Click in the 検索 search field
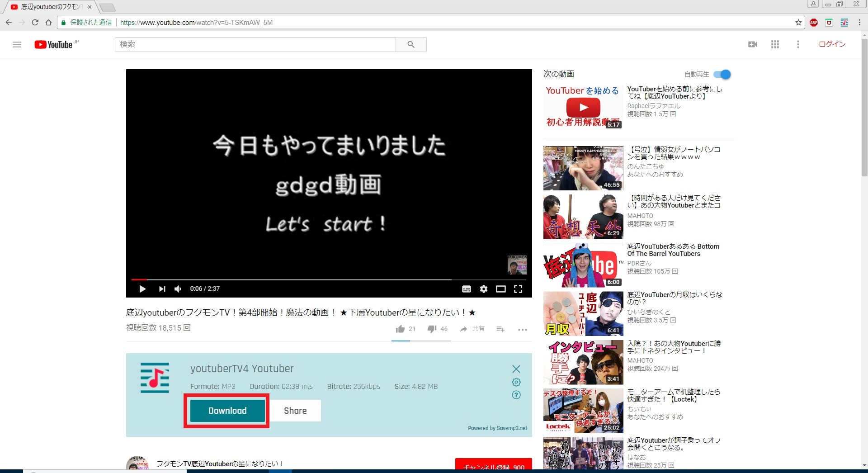 (255, 44)
